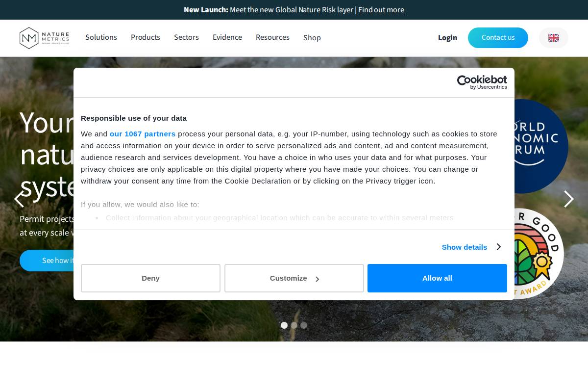Open the Shop menu item

312,38
